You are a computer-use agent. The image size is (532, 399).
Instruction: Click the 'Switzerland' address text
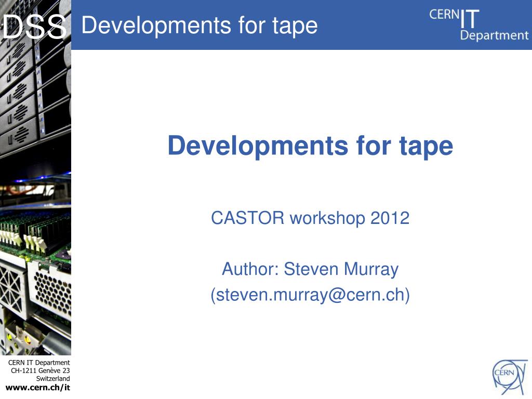click(53, 379)
